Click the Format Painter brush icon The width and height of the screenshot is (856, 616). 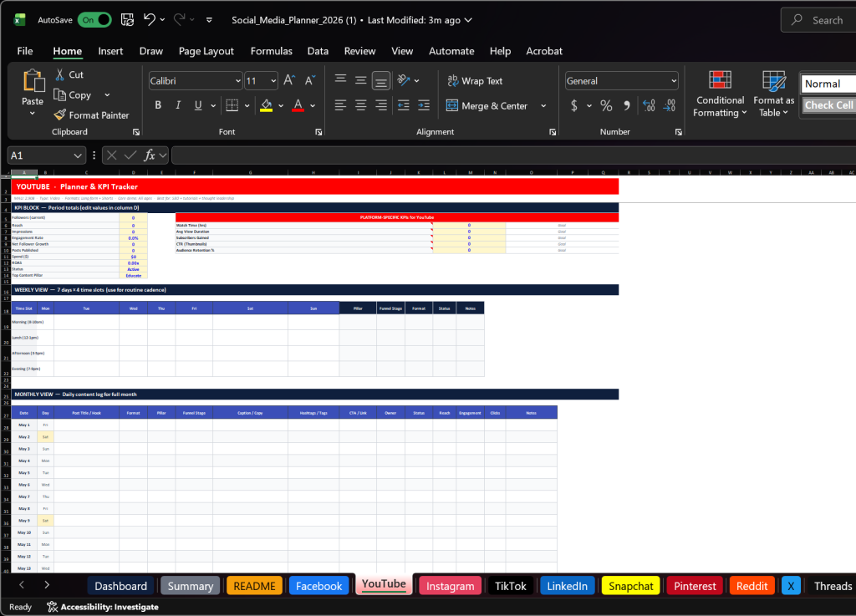[60, 115]
